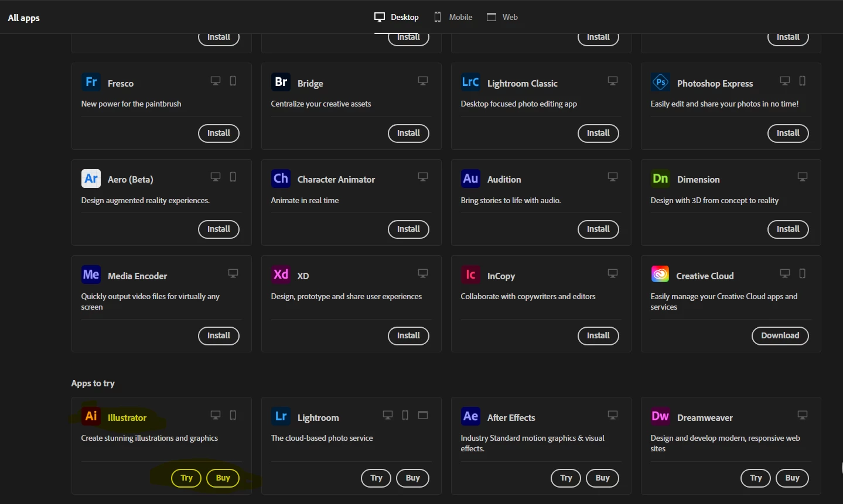Click 'Animate in real time' description
The image size is (843, 504).
305,201
